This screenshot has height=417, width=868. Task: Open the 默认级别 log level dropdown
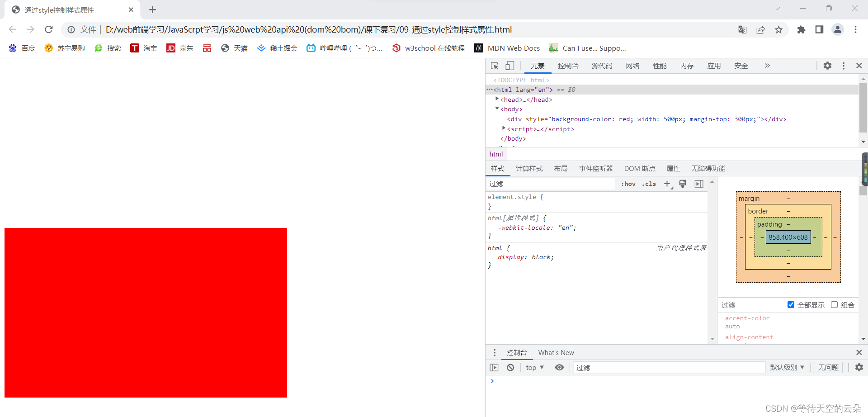pos(787,368)
